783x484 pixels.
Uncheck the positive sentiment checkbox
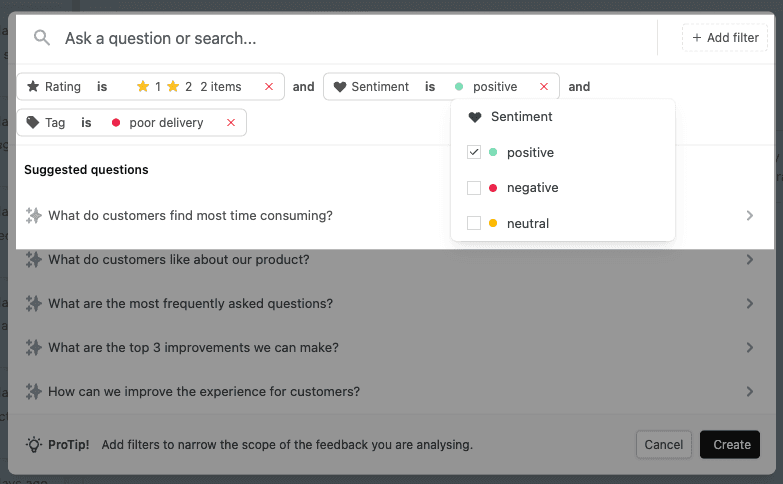pos(474,152)
